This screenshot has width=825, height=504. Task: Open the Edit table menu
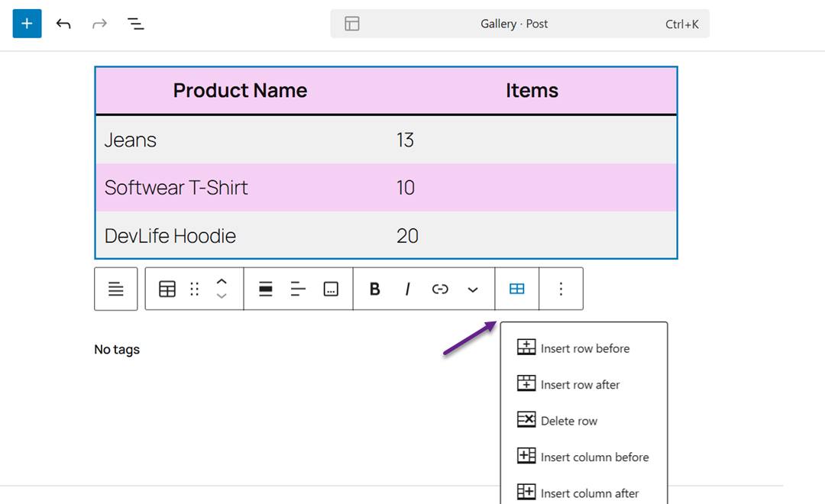(x=517, y=289)
